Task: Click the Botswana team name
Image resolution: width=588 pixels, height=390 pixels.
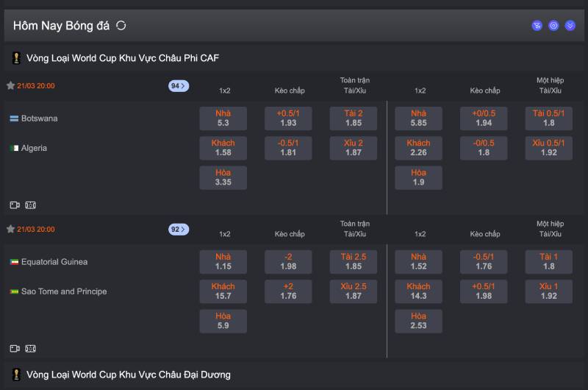Action: [39, 118]
